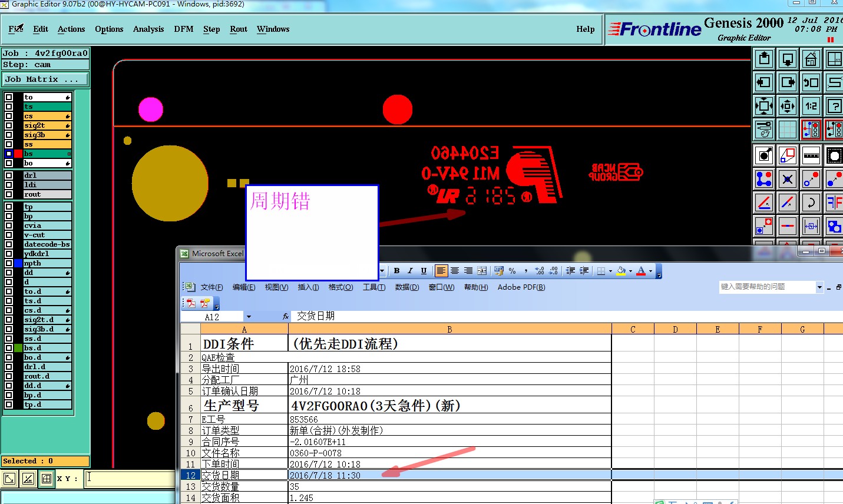The width and height of the screenshot is (843, 504).
Task: Click the Bold icon in Excel toolbar
Action: point(396,271)
